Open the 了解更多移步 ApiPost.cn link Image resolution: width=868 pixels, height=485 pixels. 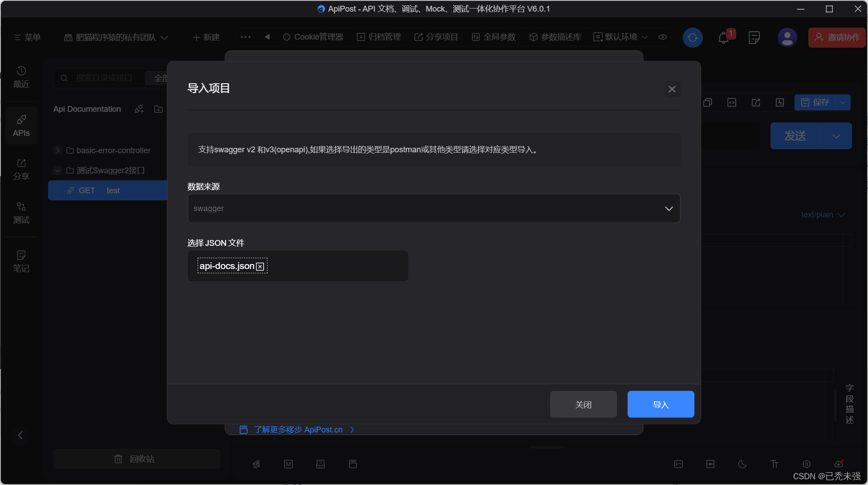point(297,430)
